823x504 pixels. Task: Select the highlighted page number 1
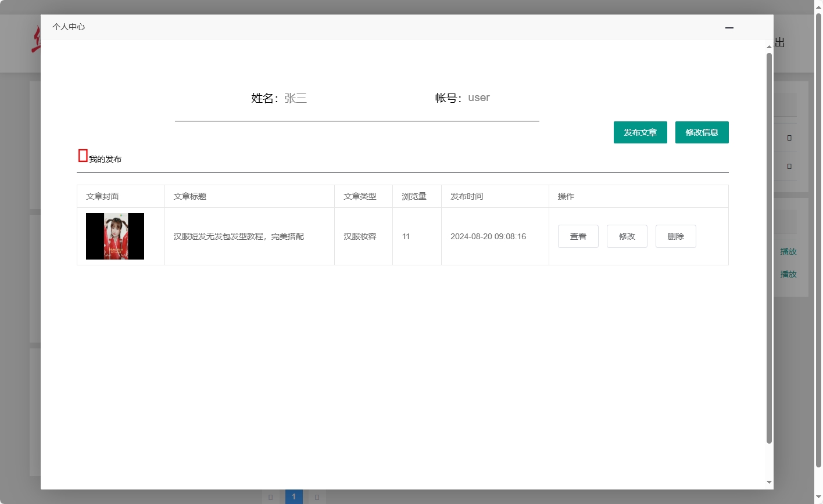click(x=294, y=497)
